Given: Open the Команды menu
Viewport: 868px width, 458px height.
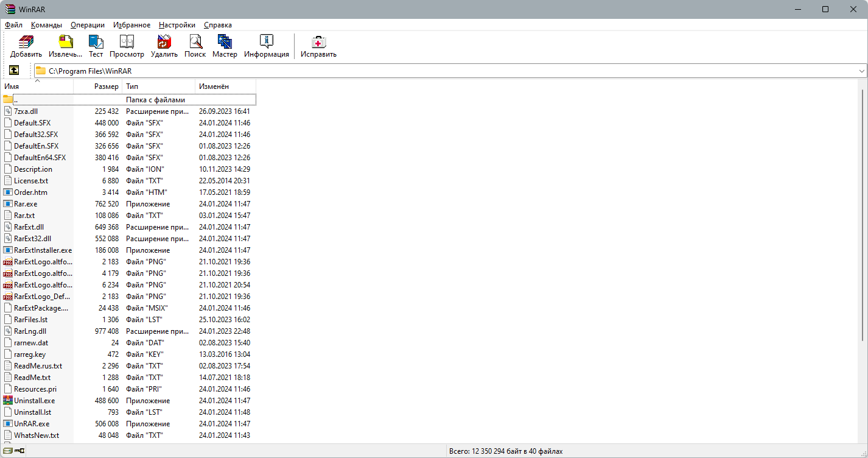Looking at the screenshot, I should coord(47,25).
